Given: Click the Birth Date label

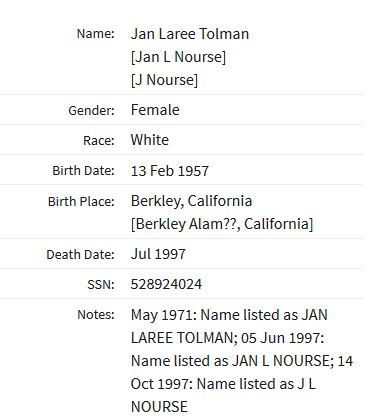Looking at the screenshot, I should click(83, 171).
